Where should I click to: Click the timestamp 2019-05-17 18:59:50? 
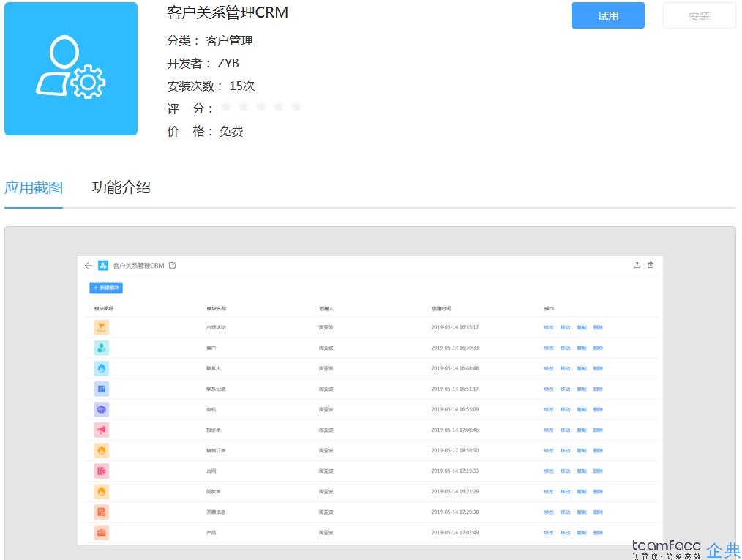454,451
